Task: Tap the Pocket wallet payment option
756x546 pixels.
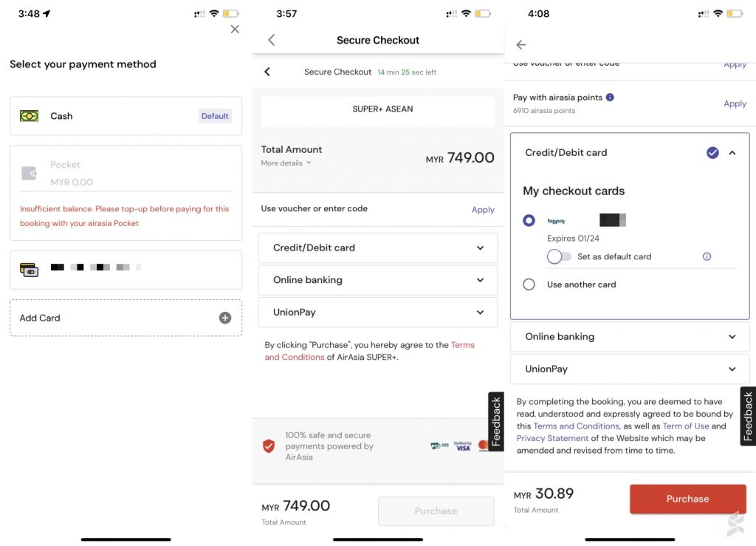Action: 126,174
